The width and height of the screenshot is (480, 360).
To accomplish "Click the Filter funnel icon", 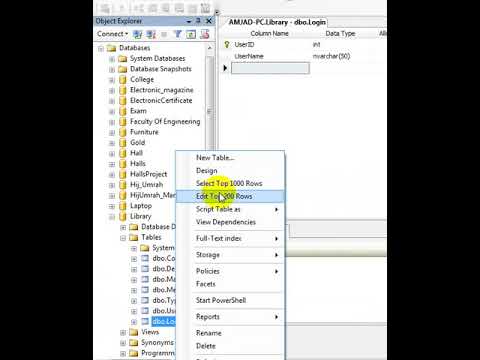I will (x=178, y=34).
